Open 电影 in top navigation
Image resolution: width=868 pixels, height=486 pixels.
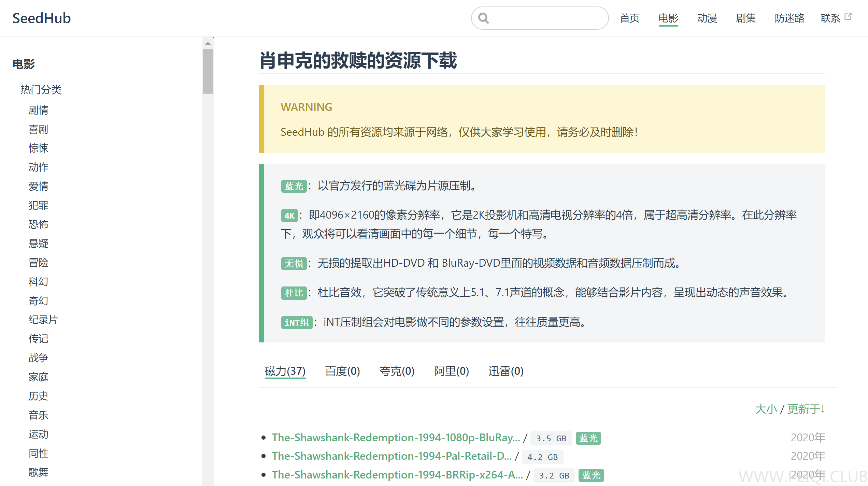point(668,18)
